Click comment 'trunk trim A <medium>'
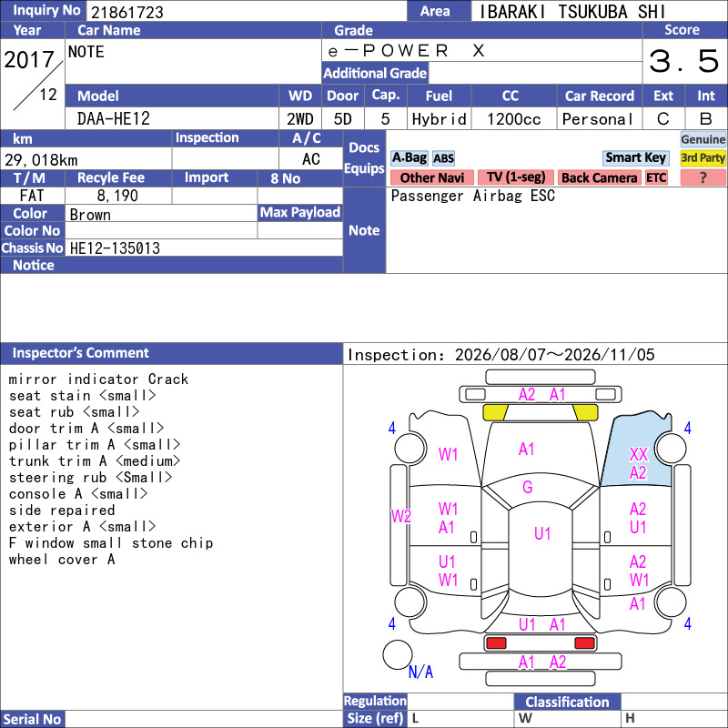This screenshot has width=728, height=728. pyautogui.click(x=95, y=461)
